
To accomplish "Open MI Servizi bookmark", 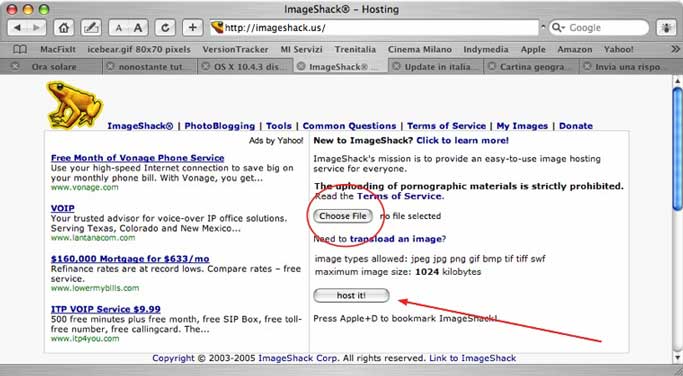I will (301, 49).
